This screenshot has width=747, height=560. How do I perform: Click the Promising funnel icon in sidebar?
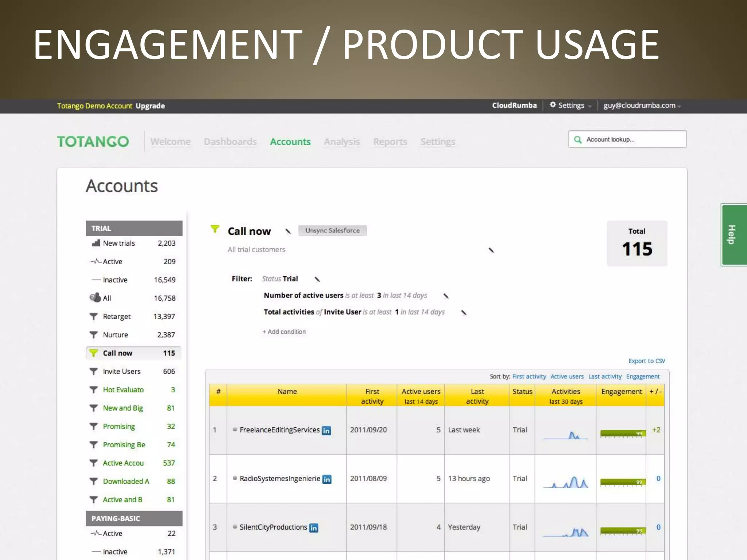pos(94,426)
